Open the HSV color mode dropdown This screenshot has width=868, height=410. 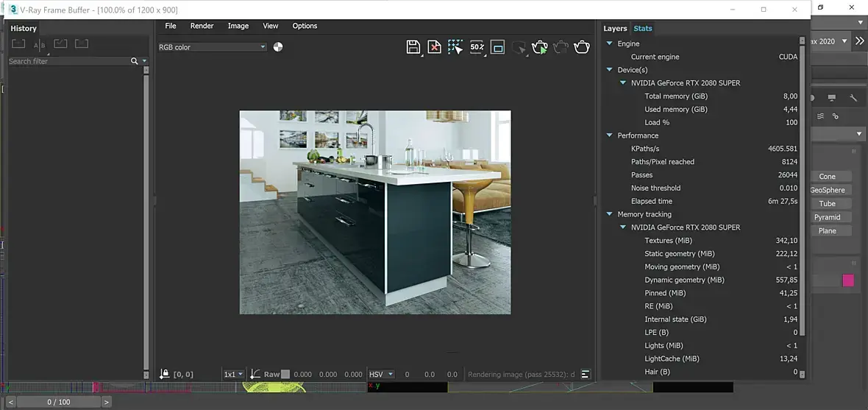(381, 374)
